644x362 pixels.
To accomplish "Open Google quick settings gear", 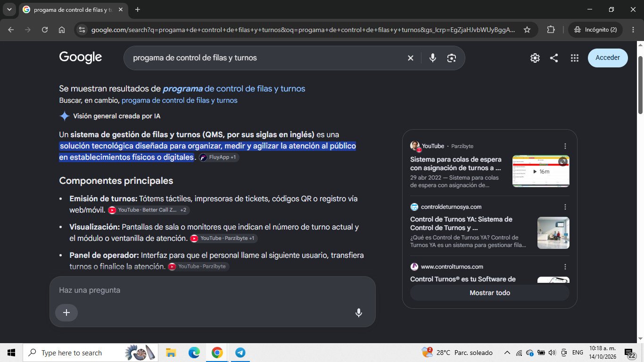I will point(535,58).
